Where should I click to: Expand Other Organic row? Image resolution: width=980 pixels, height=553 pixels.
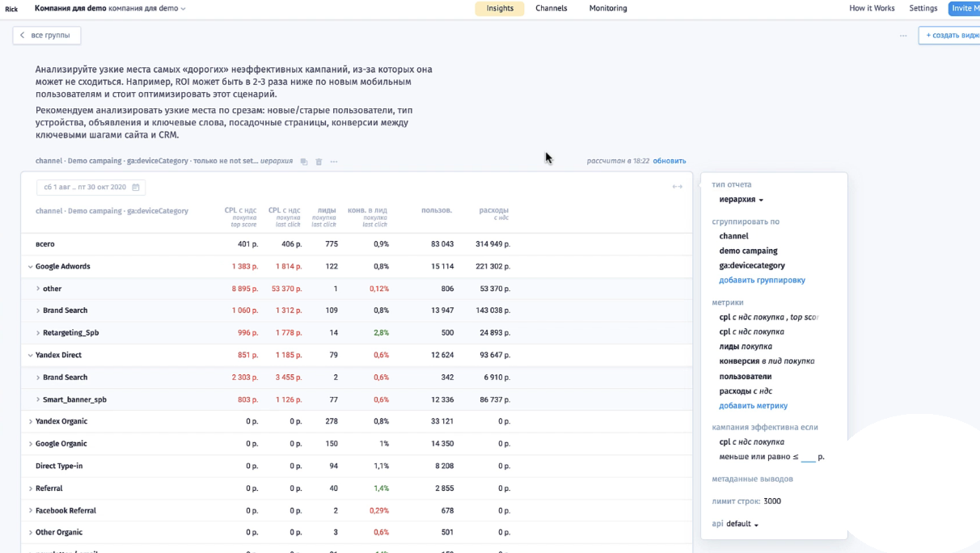tap(30, 533)
